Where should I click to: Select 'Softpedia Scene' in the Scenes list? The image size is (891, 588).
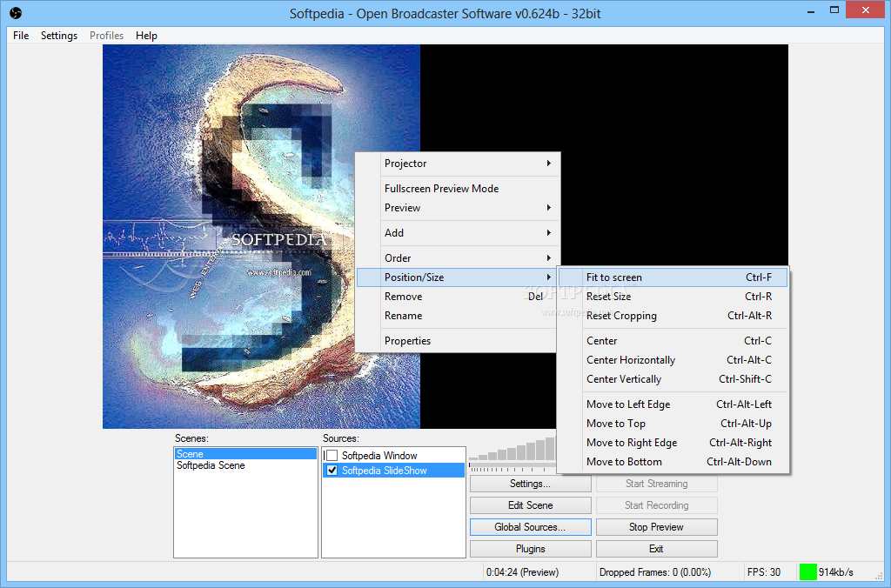pos(245,465)
